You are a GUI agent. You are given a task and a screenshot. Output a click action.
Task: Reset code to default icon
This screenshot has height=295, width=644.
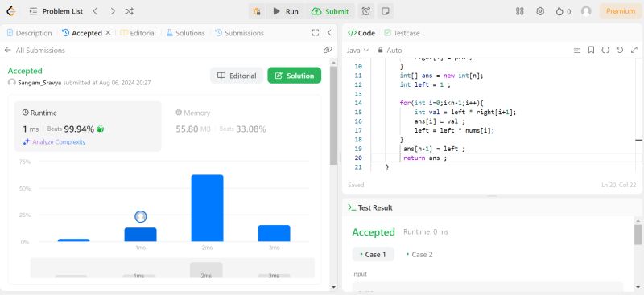pyautogui.click(x=620, y=50)
